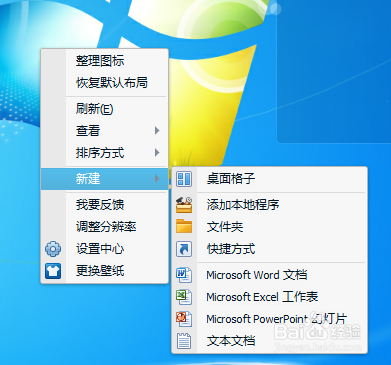Click the 文件夹 folder icon
This screenshot has width=391, height=365.
pos(184,227)
